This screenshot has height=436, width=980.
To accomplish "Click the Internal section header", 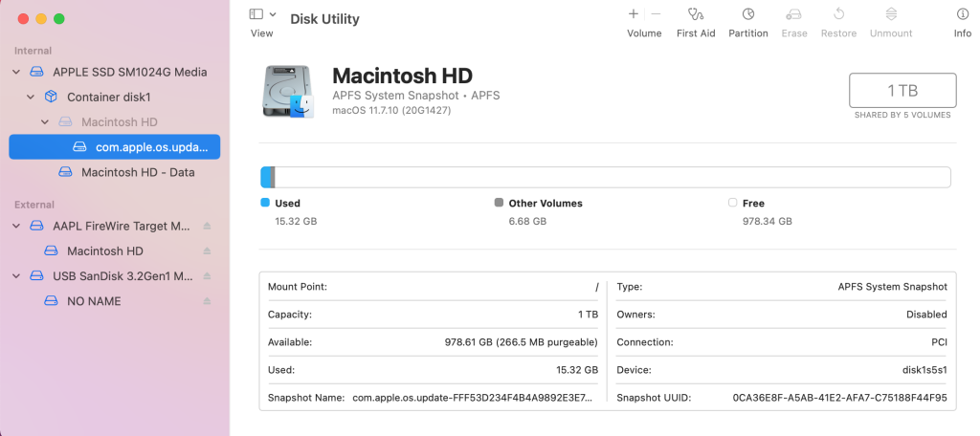I will click(33, 51).
